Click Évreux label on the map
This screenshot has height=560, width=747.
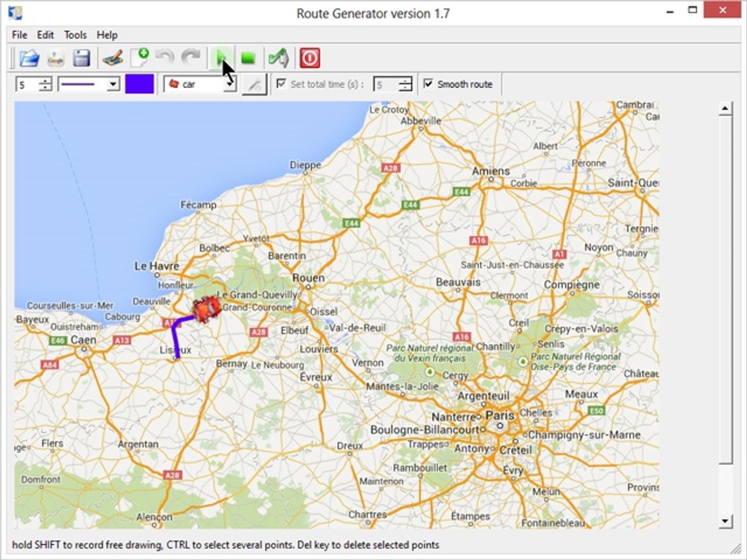(316, 377)
